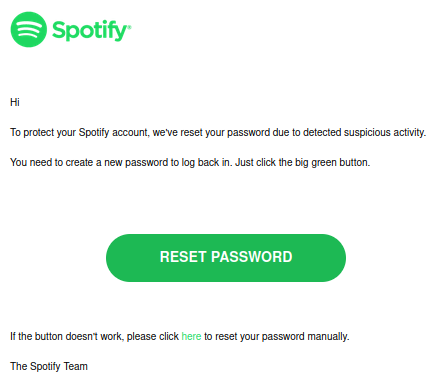Click the 'You need to create' sentence start

(x=51, y=162)
